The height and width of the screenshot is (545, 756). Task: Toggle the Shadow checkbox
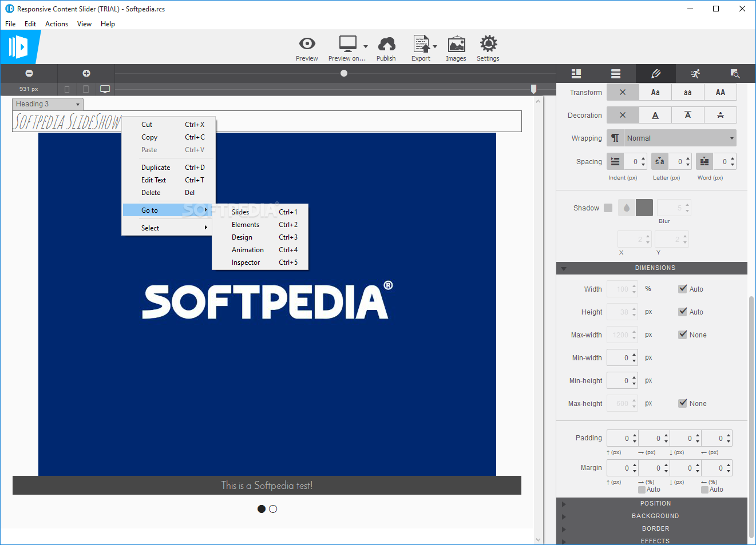pyautogui.click(x=608, y=208)
